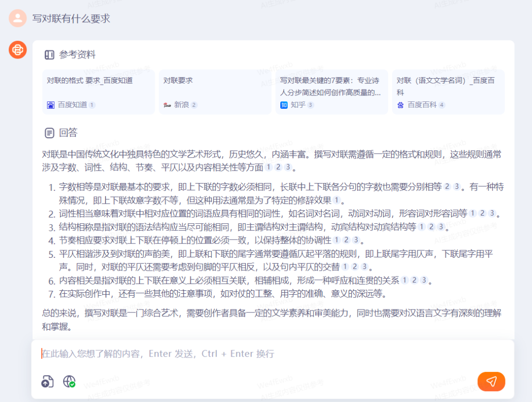532x402 pixels.
Task: Click the 总的来说 concluding paragraph
Action: point(272,320)
